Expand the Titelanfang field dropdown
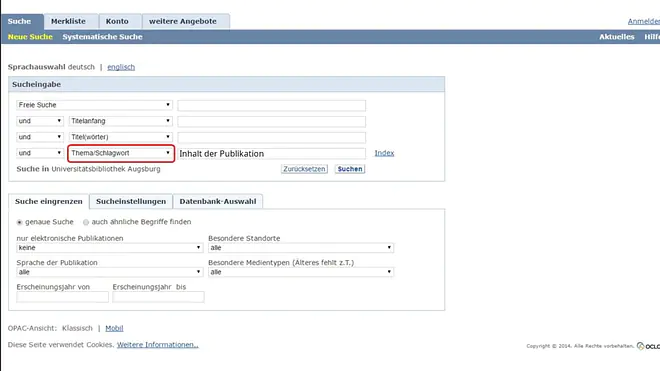This screenshot has width=660, height=371. click(121, 121)
